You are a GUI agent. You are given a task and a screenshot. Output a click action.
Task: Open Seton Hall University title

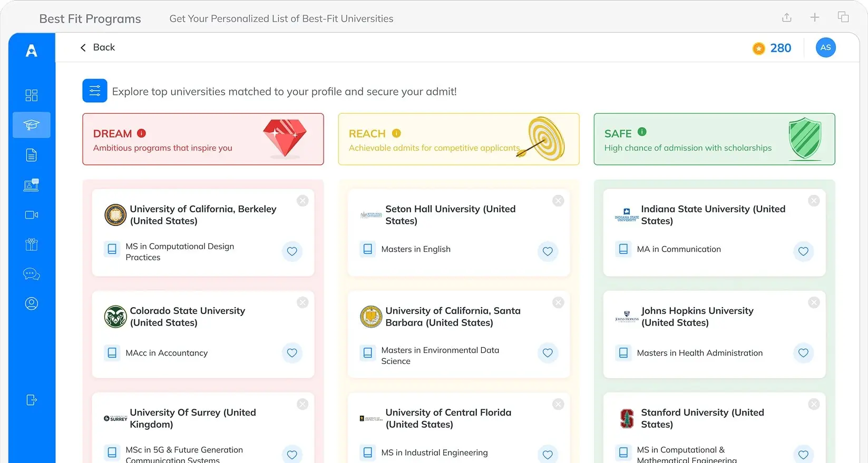click(x=451, y=215)
